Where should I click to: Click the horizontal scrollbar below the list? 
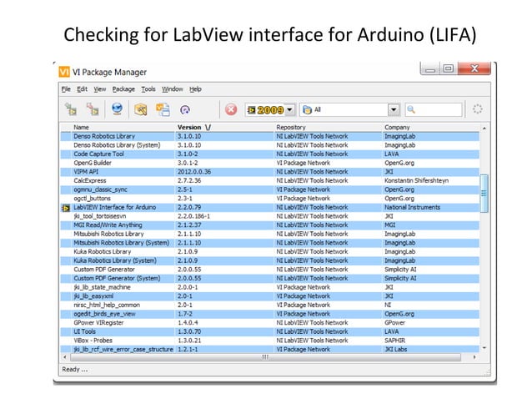click(267, 357)
